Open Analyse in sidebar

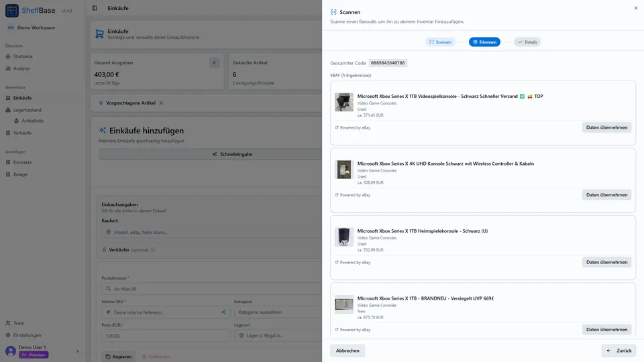tap(21, 68)
